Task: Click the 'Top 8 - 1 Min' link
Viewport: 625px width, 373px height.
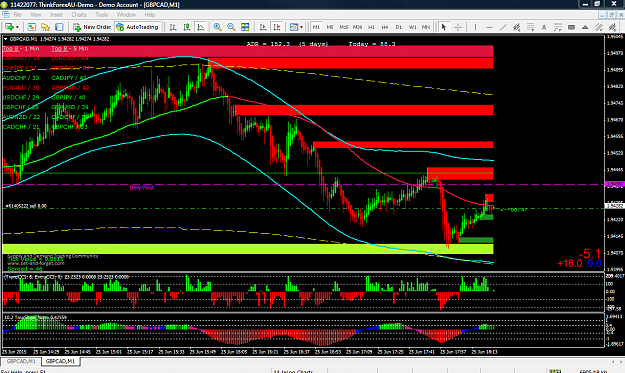Action: (x=21, y=49)
